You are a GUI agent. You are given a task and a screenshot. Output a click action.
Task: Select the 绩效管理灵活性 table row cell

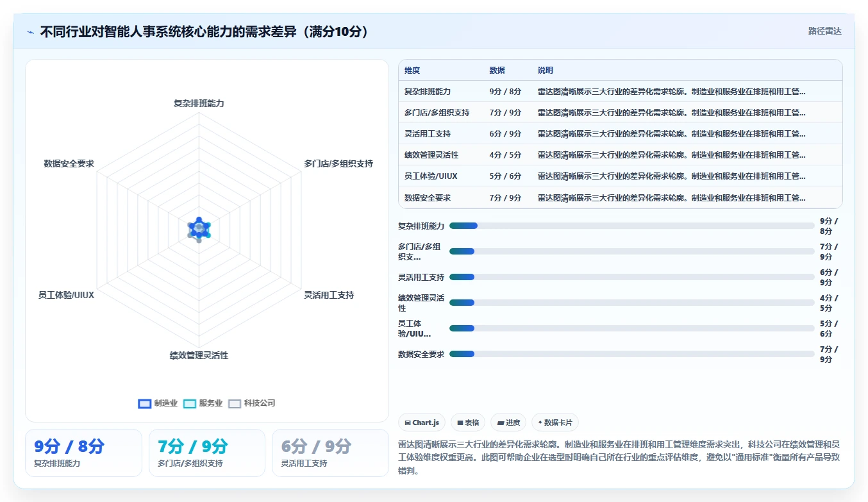tap(431, 155)
